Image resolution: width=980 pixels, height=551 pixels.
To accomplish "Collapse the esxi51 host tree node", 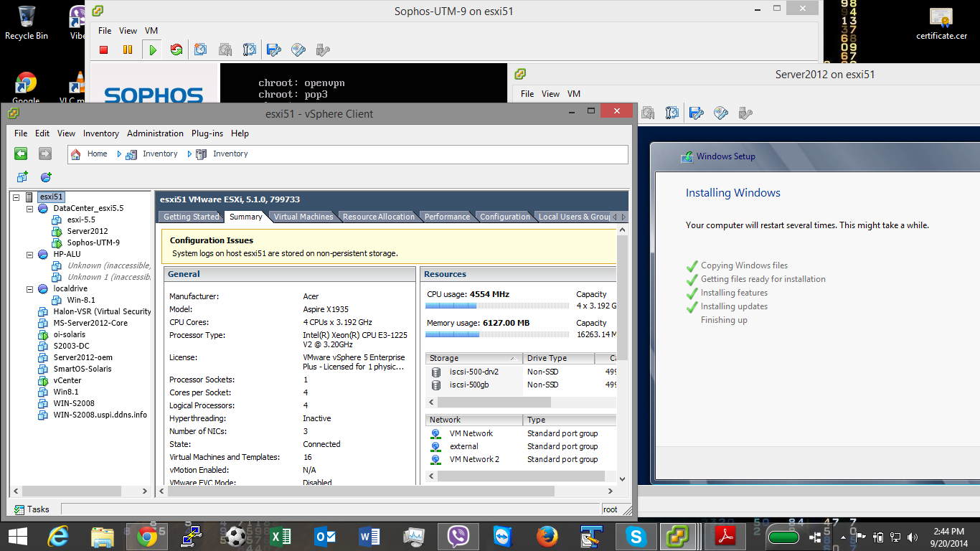I will coord(17,197).
